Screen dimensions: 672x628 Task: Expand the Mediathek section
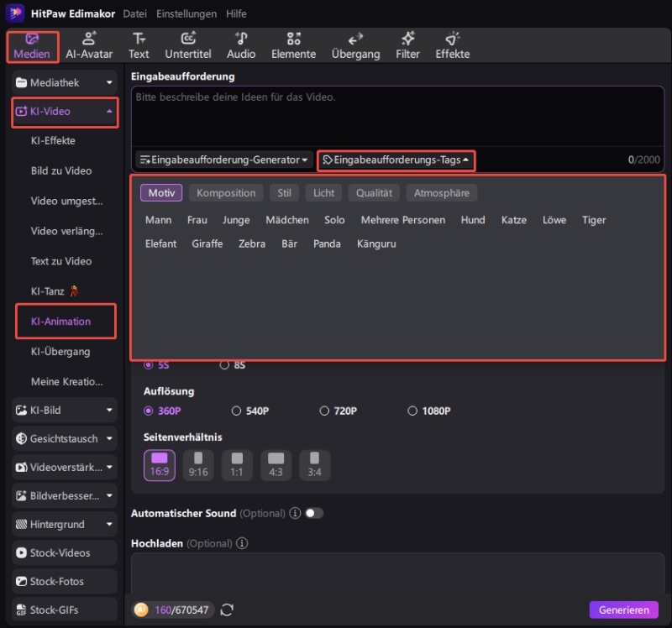[x=64, y=82]
